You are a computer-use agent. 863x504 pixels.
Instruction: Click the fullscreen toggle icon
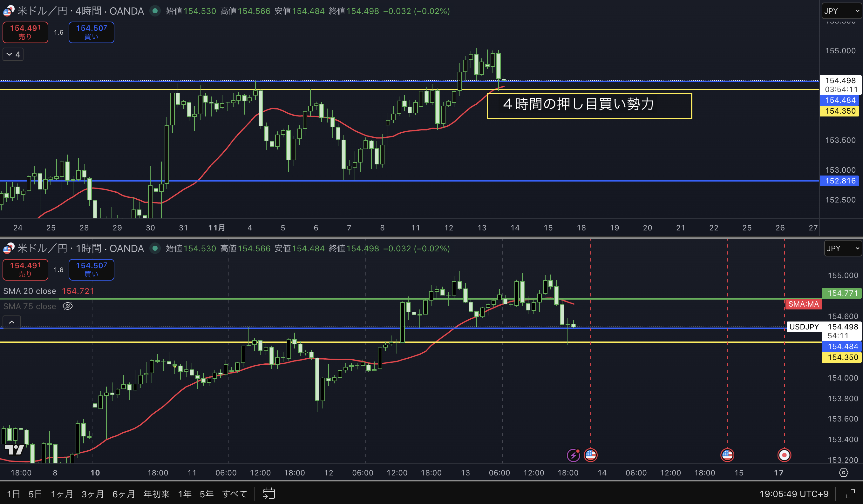pyautogui.click(x=850, y=494)
